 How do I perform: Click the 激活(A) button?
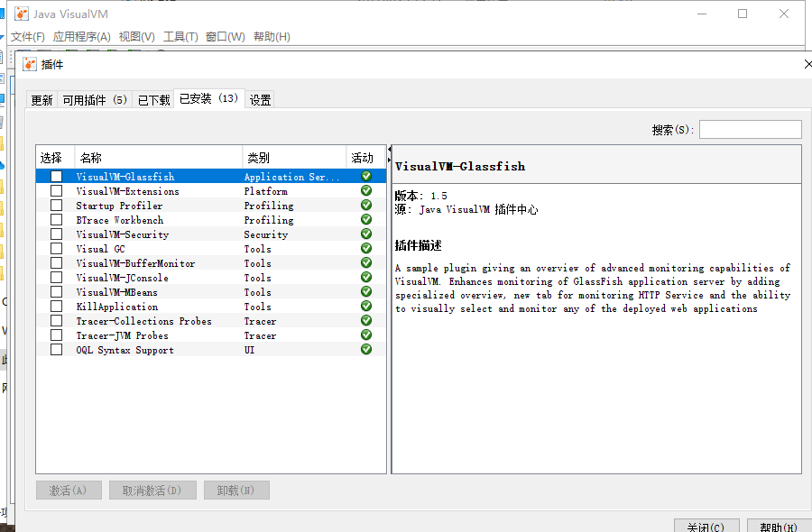coord(69,491)
